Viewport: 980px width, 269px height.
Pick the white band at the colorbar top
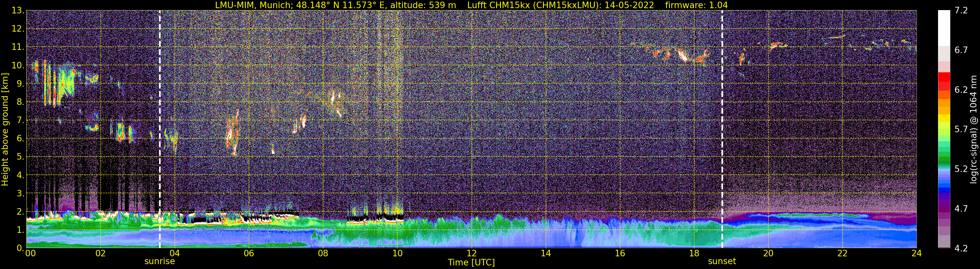(944, 28)
